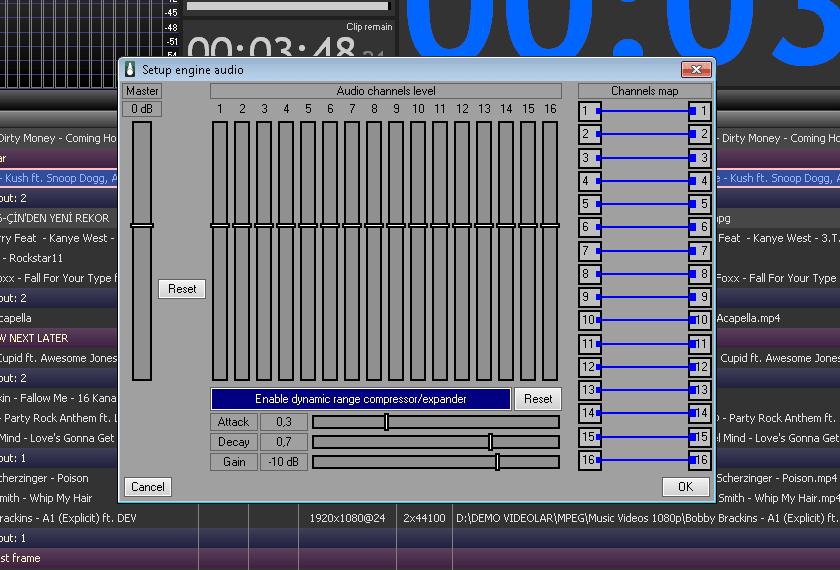
Task: Click channel 1 level fader handle
Action: (220, 225)
